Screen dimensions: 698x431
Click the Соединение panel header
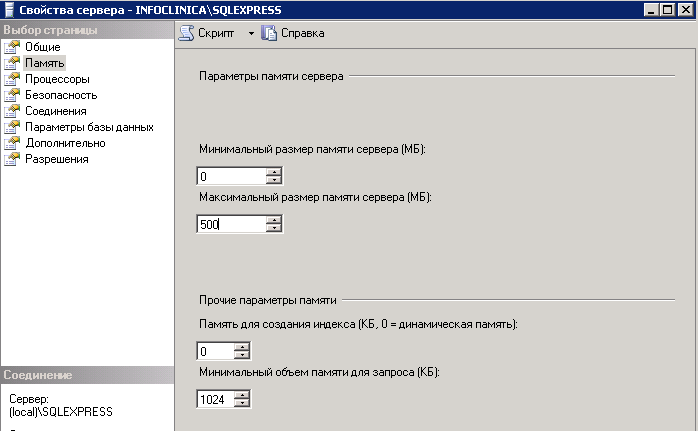coord(87,375)
